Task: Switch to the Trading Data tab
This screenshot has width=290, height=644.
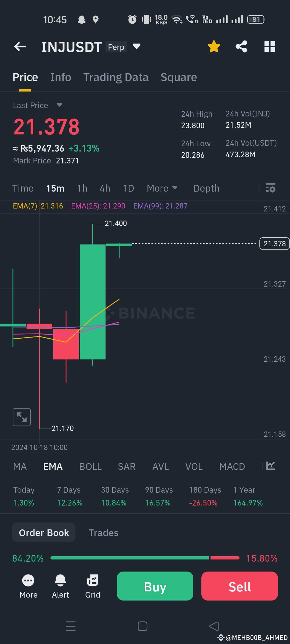Action: pos(116,77)
